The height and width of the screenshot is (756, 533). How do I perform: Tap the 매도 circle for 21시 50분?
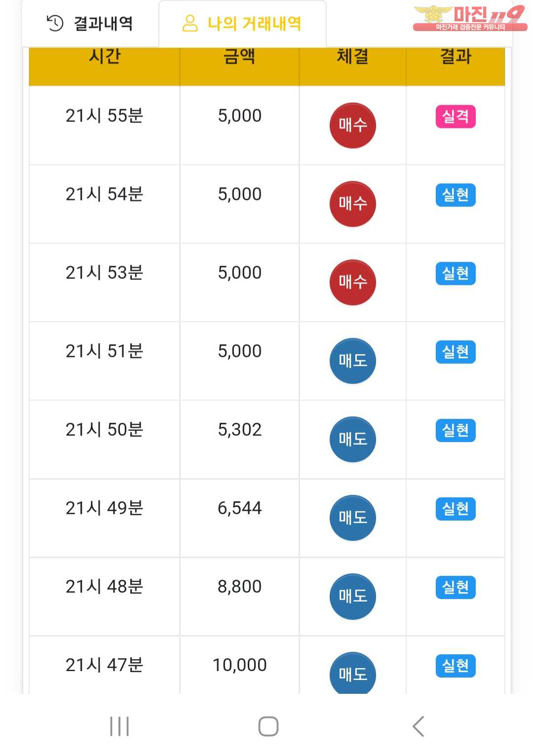point(352,439)
